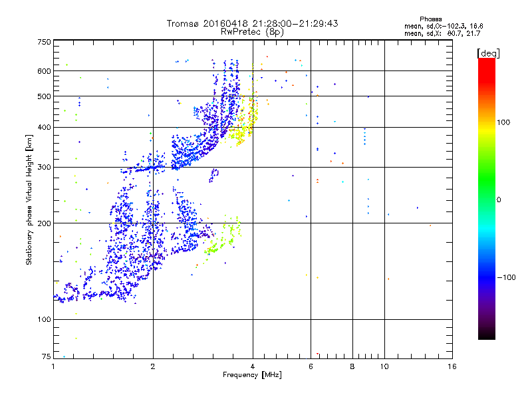Image resolution: width=532 pixels, height=399 pixels.
Task: Click the '10' frequency tick label
Action: (x=384, y=366)
